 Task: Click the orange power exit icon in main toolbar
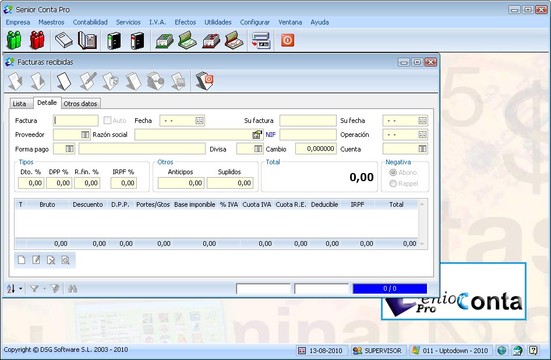[287, 40]
